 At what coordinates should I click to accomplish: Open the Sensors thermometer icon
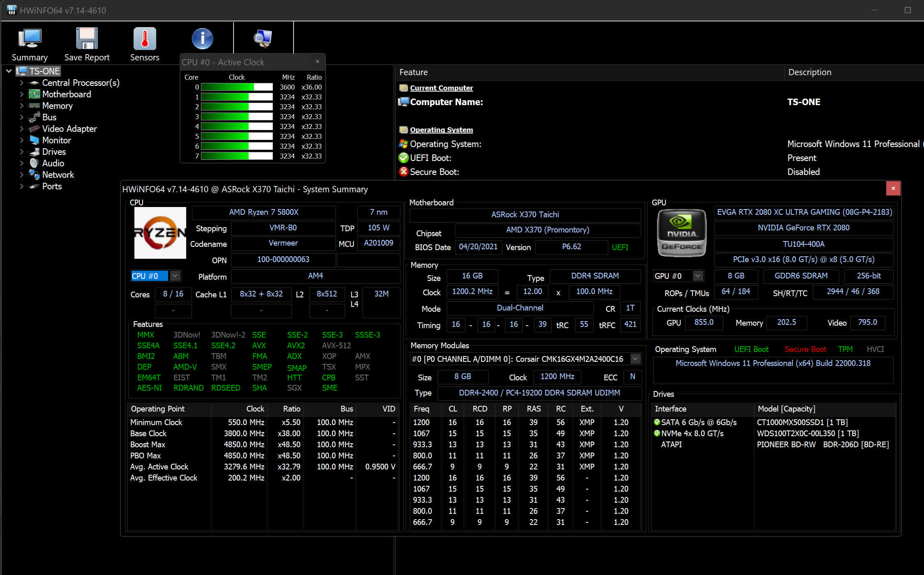pyautogui.click(x=145, y=38)
